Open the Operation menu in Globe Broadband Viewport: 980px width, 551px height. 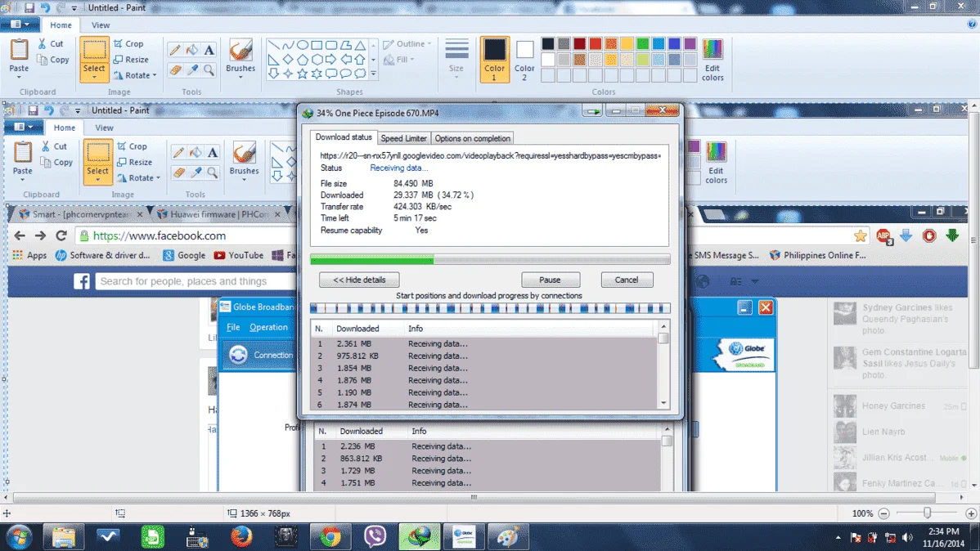[x=269, y=327]
